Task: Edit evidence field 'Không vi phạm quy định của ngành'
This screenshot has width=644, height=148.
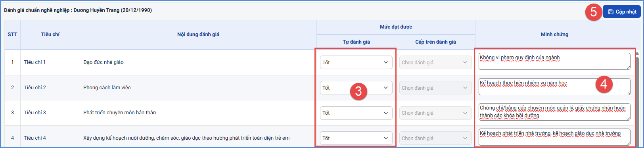Action: tap(554, 62)
